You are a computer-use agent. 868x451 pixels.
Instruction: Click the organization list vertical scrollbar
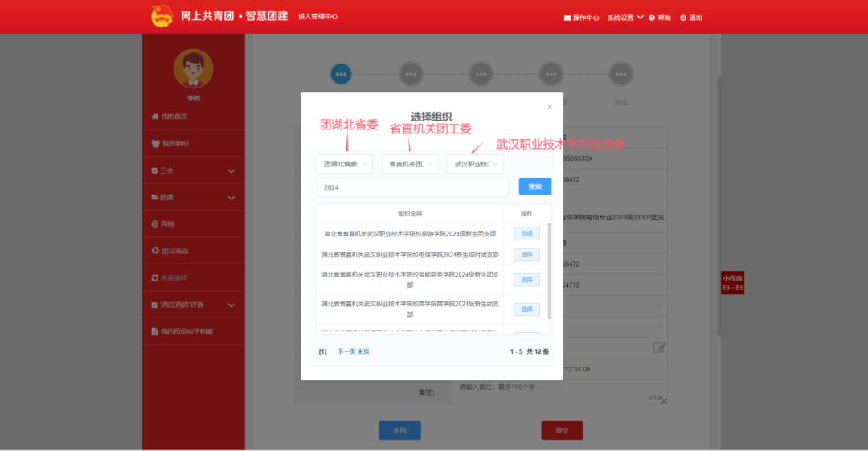point(549,272)
